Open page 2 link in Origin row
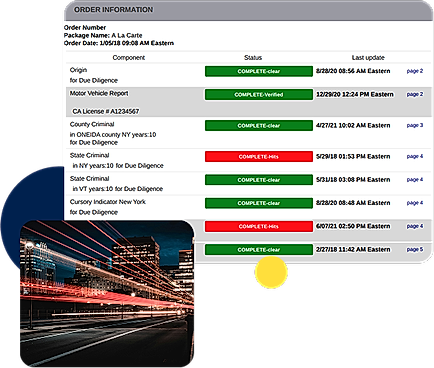The width and height of the screenshot is (434, 368). [415, 71]
